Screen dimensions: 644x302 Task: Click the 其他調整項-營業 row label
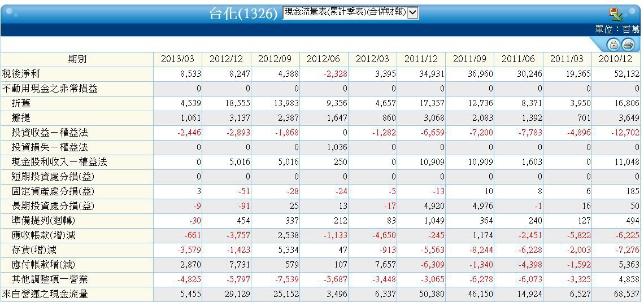click(50, 279)
